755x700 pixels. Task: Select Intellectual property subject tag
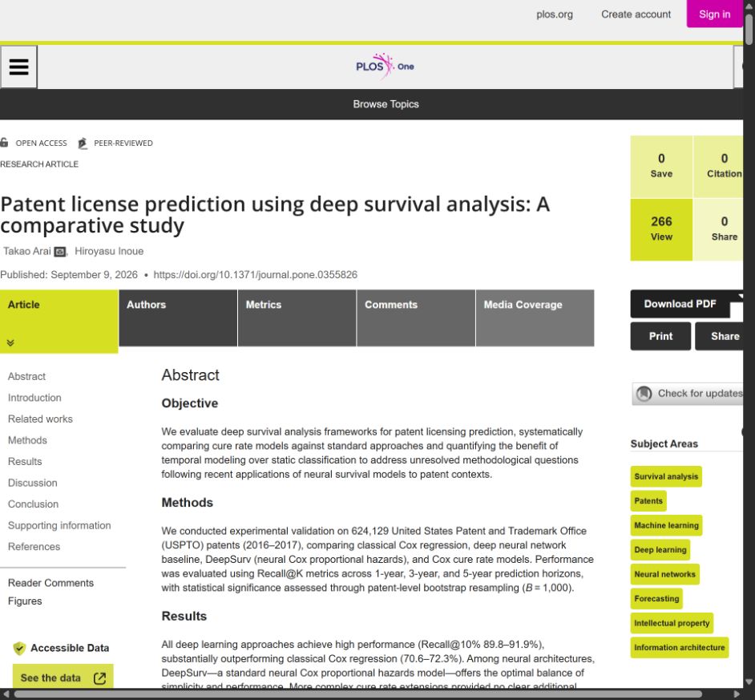click(x=672, y=623)
